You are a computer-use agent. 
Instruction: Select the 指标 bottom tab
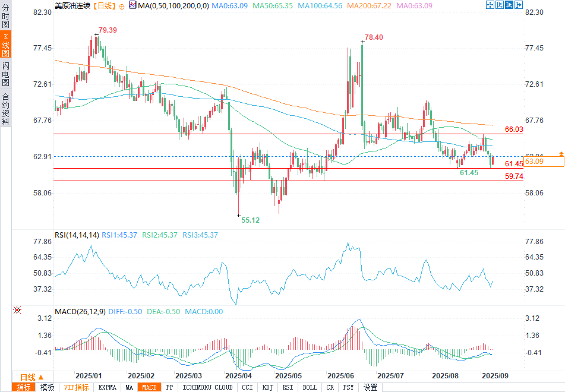(x=24, y=387)
